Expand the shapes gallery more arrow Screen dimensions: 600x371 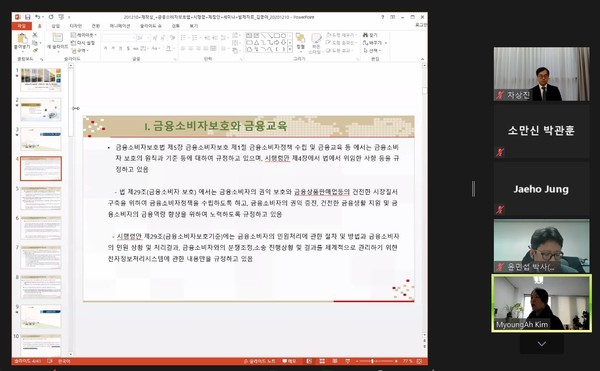(290, 49)
